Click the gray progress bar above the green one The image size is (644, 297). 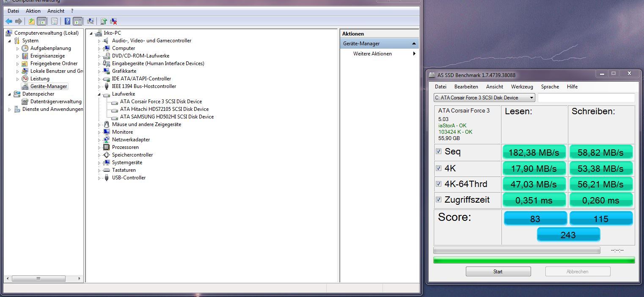point(517,250)
